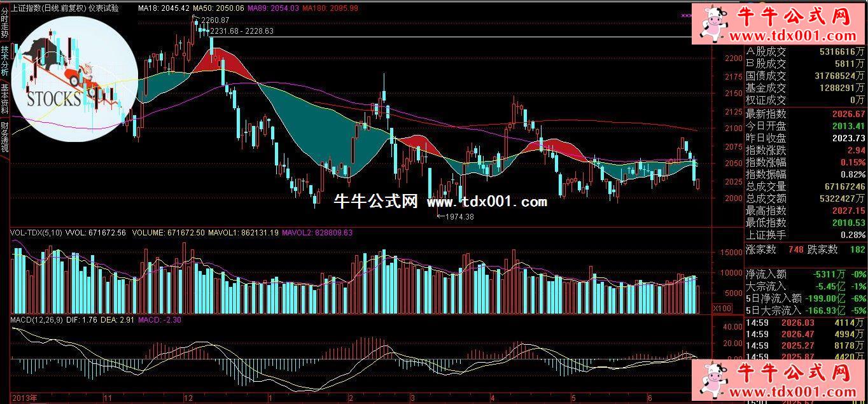The height and width of the screenshot is (404, 868).
Task: Click the 2260.87 high price marker
Action: click(x=214, y=21)
